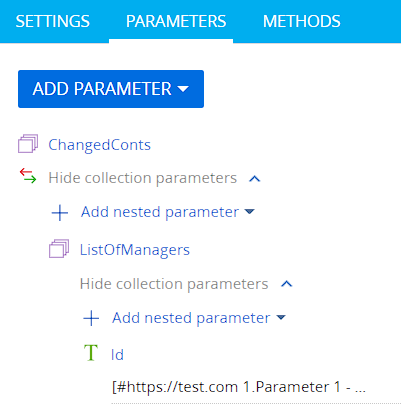This screenshot has height=414, width=401.
Task: Collapse ChangedConts using the up chevron
Action: (x=255, y=179)
